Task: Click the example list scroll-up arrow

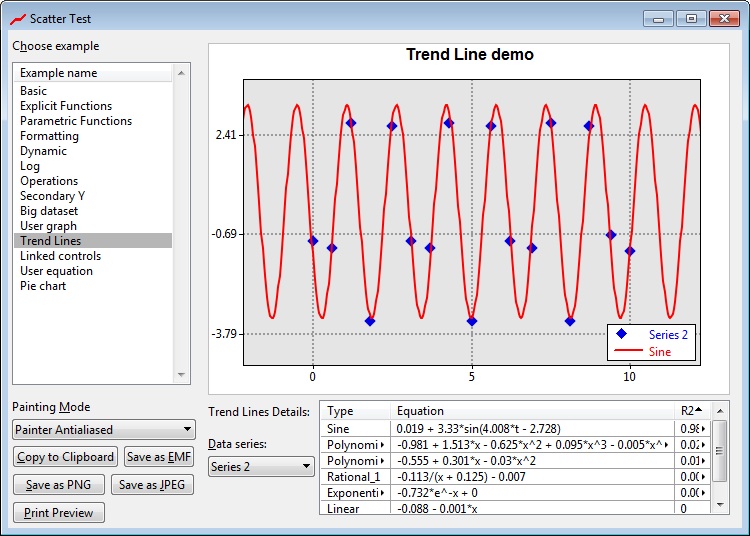Action: click(x=181, y=73)
